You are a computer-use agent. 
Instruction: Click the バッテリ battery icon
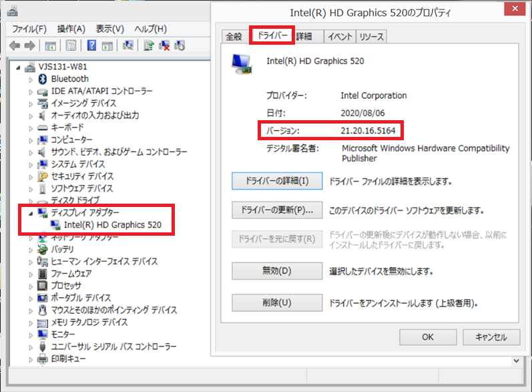coord(43,249)
